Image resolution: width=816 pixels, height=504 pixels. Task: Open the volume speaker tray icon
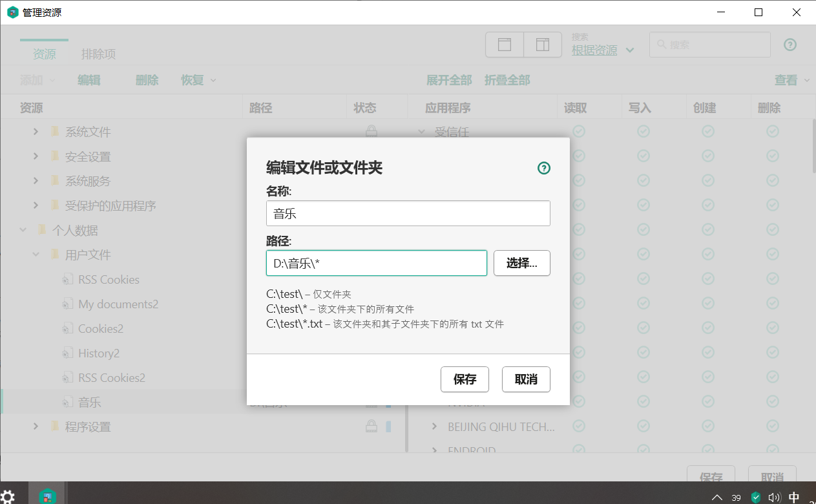(774, 498)
